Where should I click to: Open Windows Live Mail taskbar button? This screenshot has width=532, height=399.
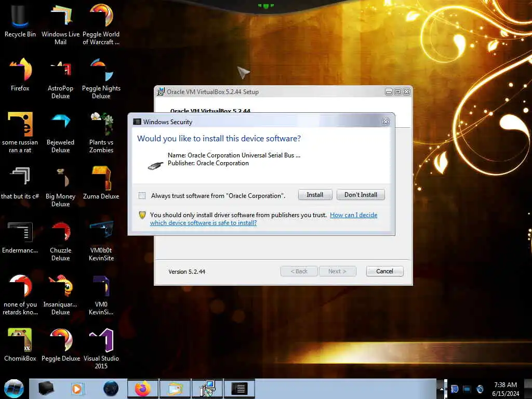coord(175,389)
